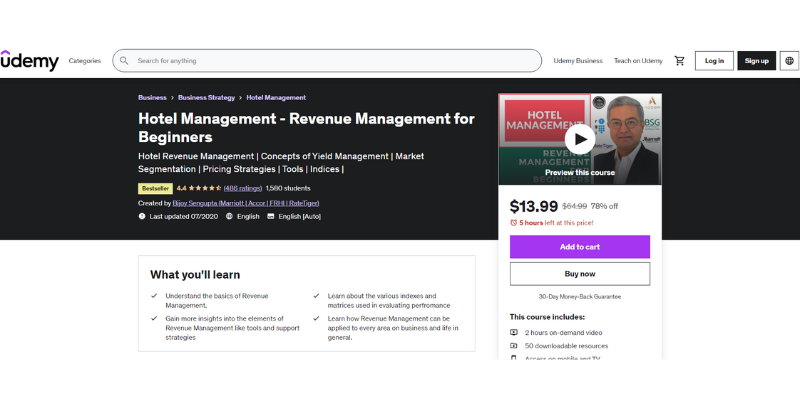The image size is (800, 400).
Task: Click the Sign up button
Action: tap(757, 61)
